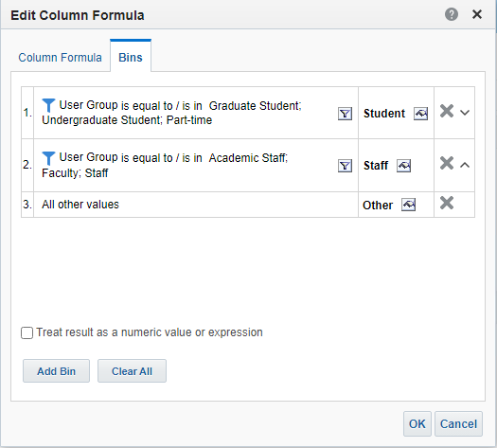
Task: Switch to the Column Formula tab
Action: (60, 58)
